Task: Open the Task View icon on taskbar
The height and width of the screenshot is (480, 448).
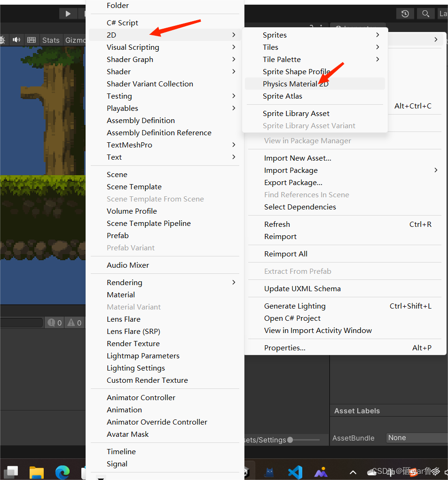Action: coord(11,472)
